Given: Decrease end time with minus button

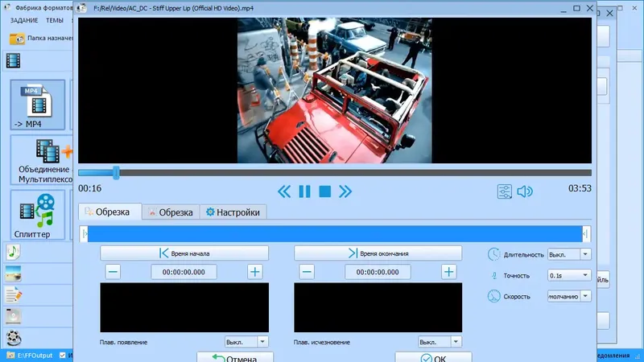Looking at the screenshot, I should coord(307,272).
